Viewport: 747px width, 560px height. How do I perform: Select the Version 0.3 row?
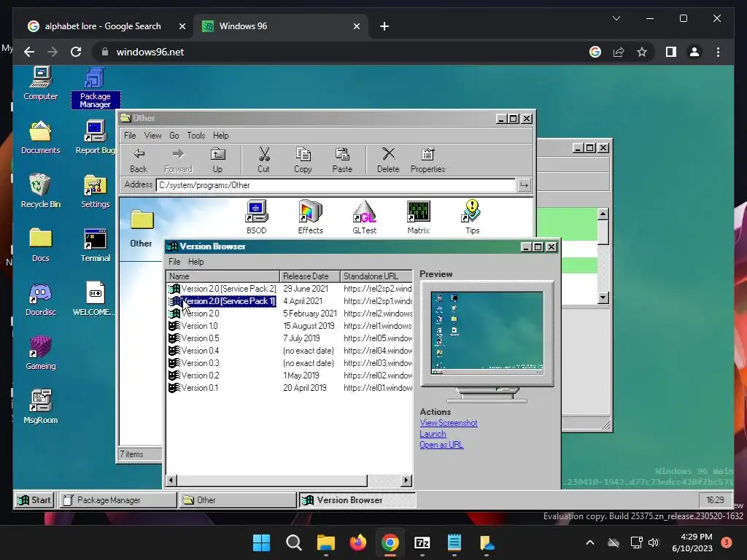290,363
